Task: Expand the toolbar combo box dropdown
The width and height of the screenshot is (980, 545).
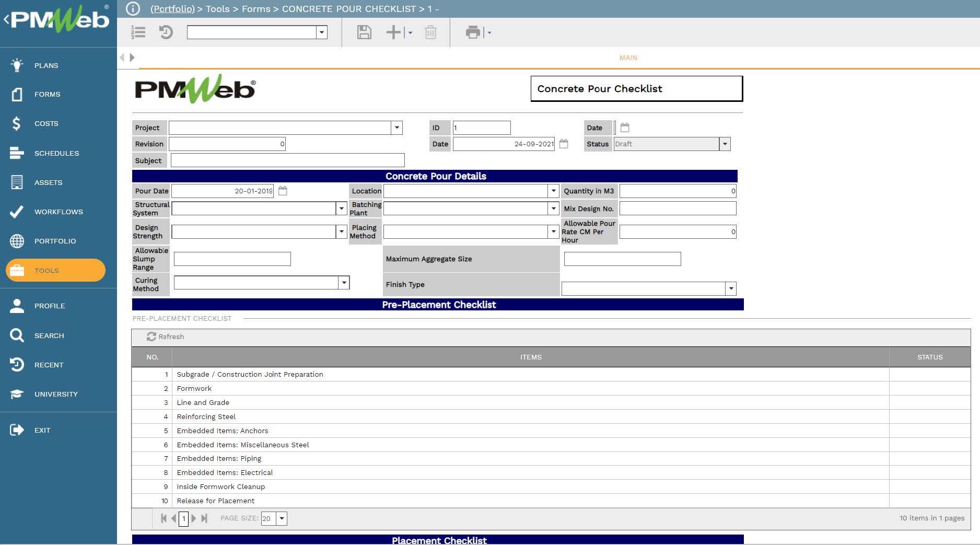Action: (x=322, y=32)
